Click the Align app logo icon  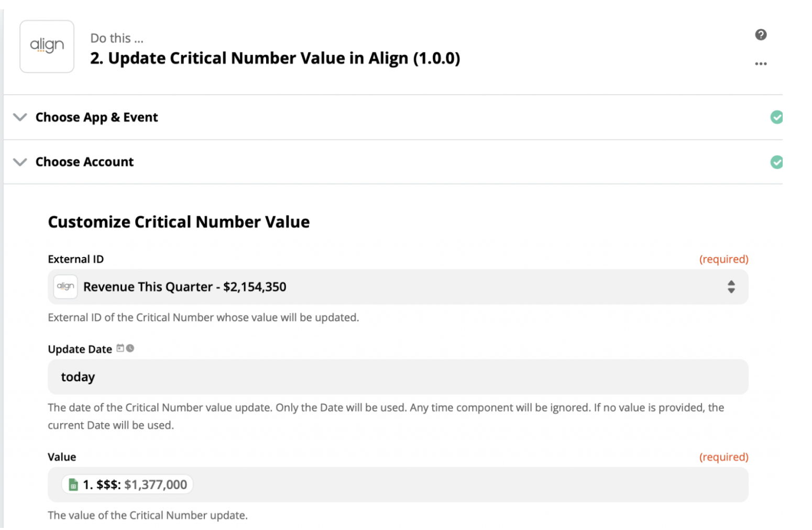coord(47,46)
